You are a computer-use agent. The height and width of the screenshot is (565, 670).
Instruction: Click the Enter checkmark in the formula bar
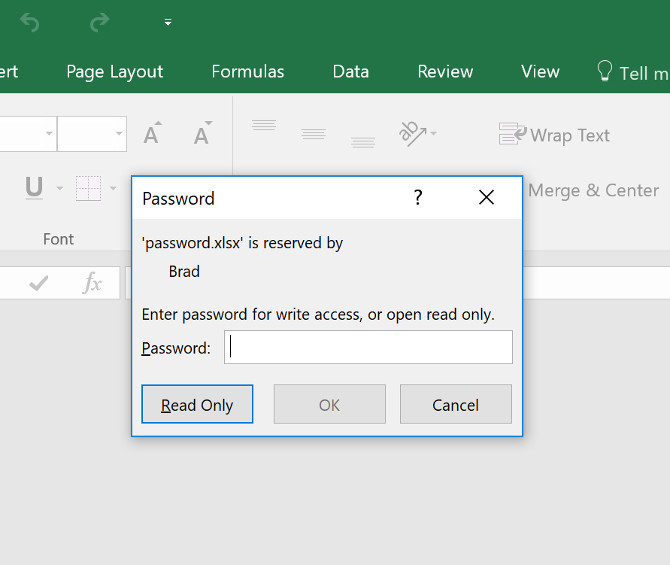39,284
